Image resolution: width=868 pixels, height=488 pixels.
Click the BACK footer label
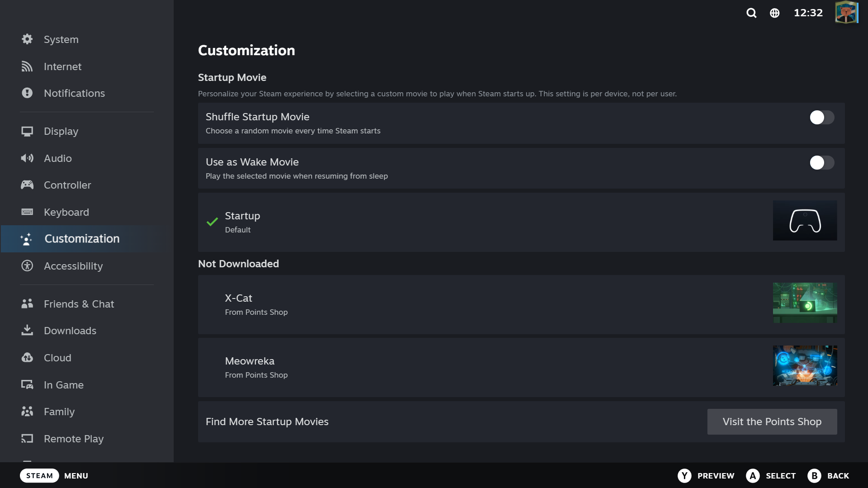point(838,476)
